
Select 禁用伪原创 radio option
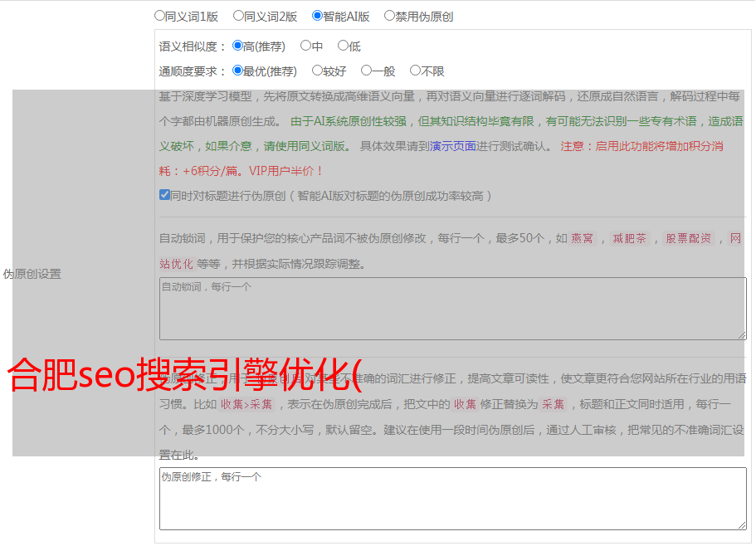coord(389,16)
